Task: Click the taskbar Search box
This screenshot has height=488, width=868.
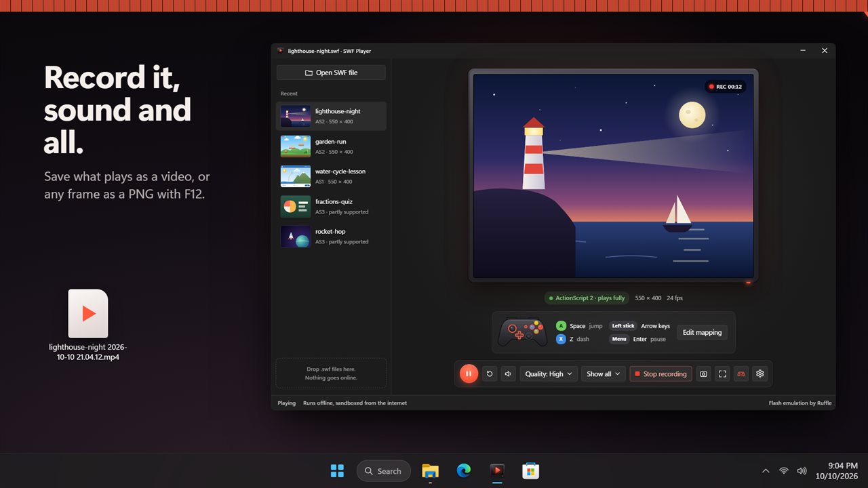Action: [x=384, y=471]
